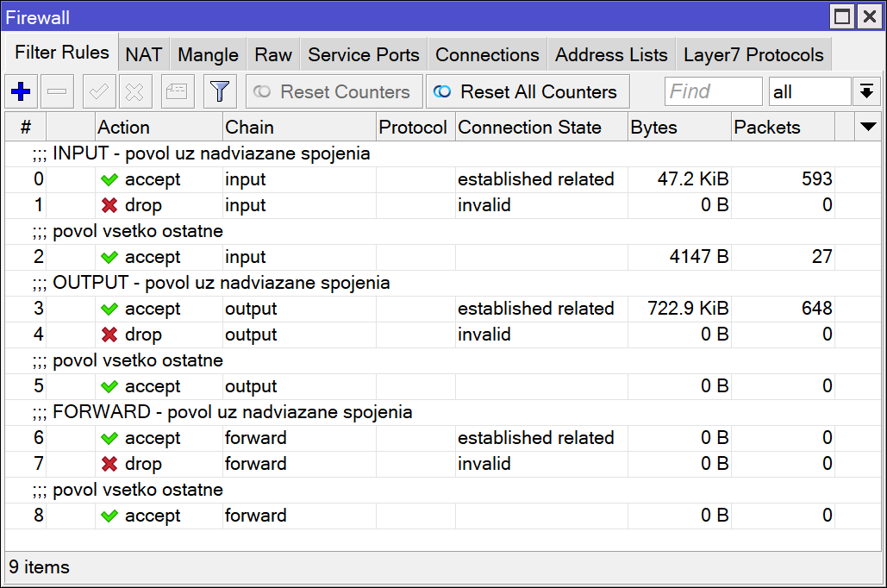Open the comment icon on the toolbar
Screen dimensions: 887x588
pos(177,91)
